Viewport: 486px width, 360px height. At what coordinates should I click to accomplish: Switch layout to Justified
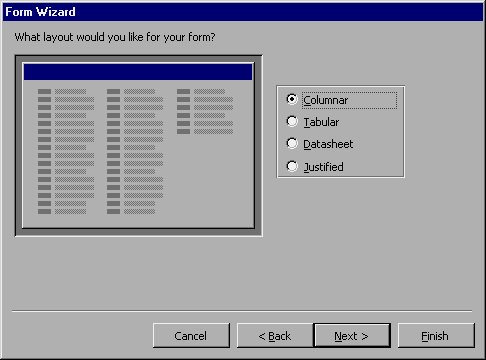click(x=292, y=166)
